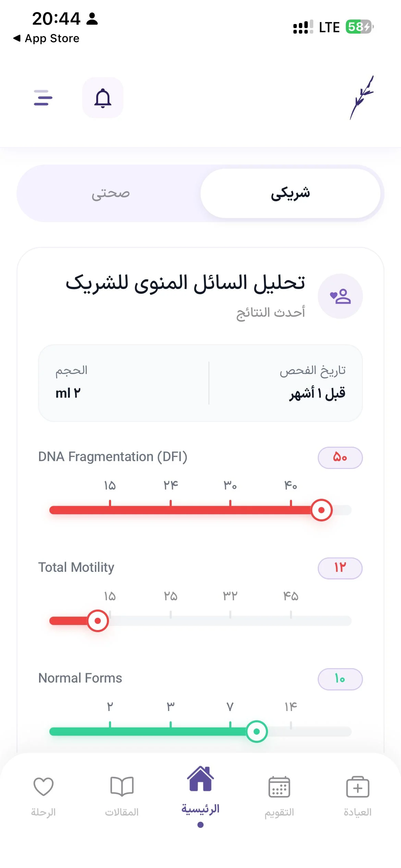Tap the test date field قبل ١ أشهر
The height and width of the screenshot is (868, 401).
pyautogui.click(x=317, y=393)
